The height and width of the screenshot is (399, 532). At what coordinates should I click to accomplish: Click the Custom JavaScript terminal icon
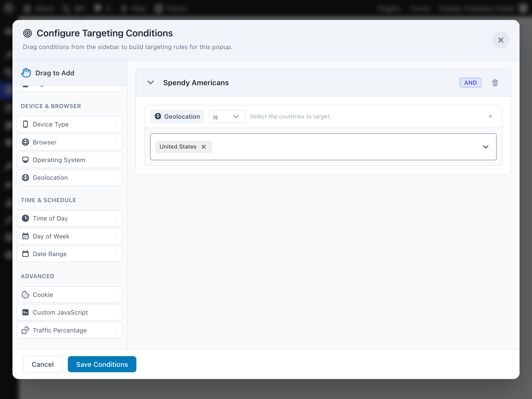[25, 312]
